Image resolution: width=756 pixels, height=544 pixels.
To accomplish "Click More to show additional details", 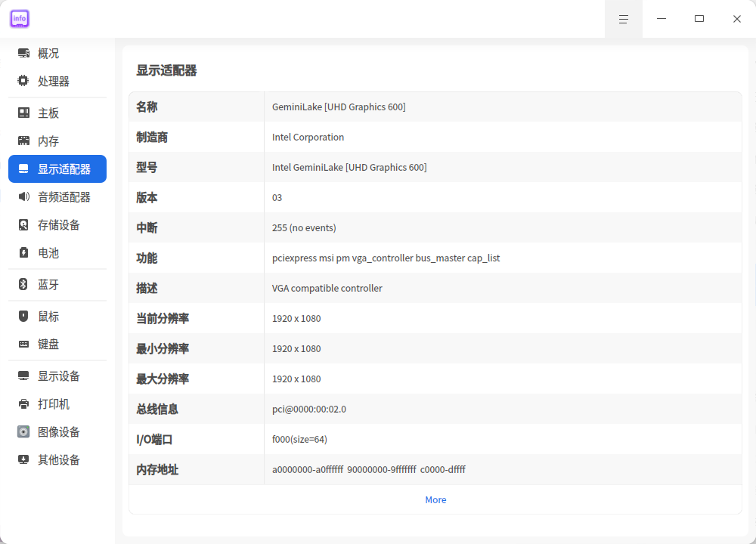I will (x=435, y=499).
